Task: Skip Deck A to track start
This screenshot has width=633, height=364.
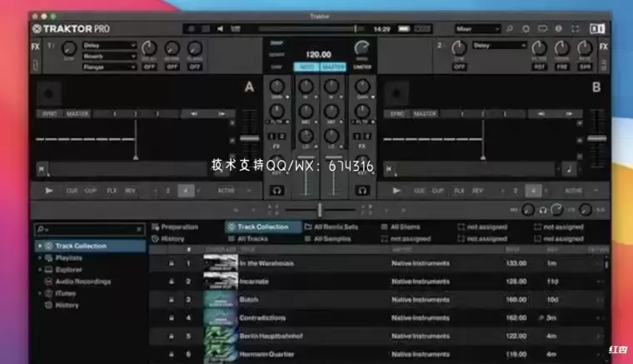Action: [41, 169]
